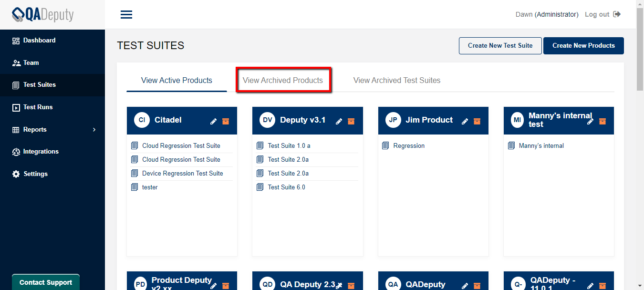Edit the Citadel product with pencil icon
Screen dimensions: 644x290
213,121
